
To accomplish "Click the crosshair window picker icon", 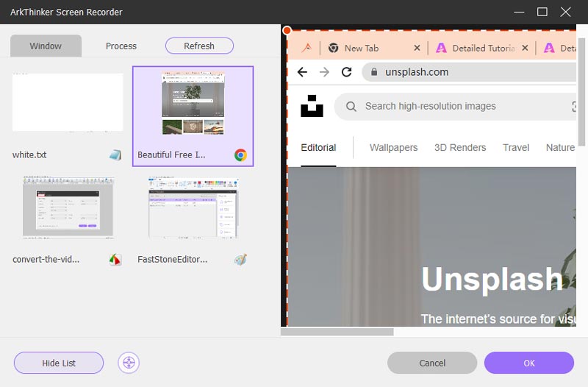I will click(129, 363).
